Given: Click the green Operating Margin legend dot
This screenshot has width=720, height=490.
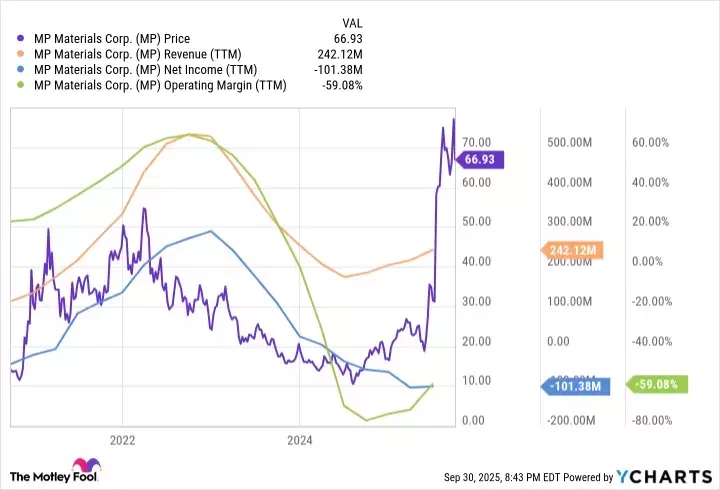Looking at the screenshot, I should click(x=22, y=86).
